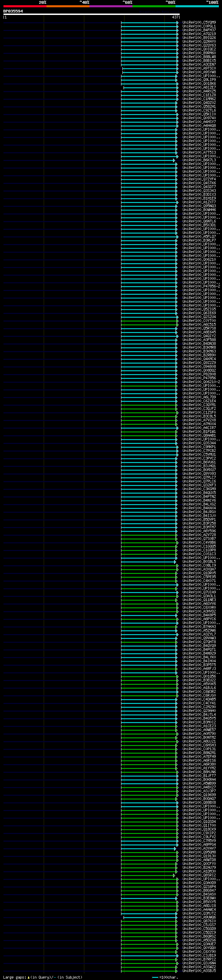Click the alignment bar for UniRef100_A9SYW8
Image resolution: width=222 pixels, height=980 pixels.
150,72
